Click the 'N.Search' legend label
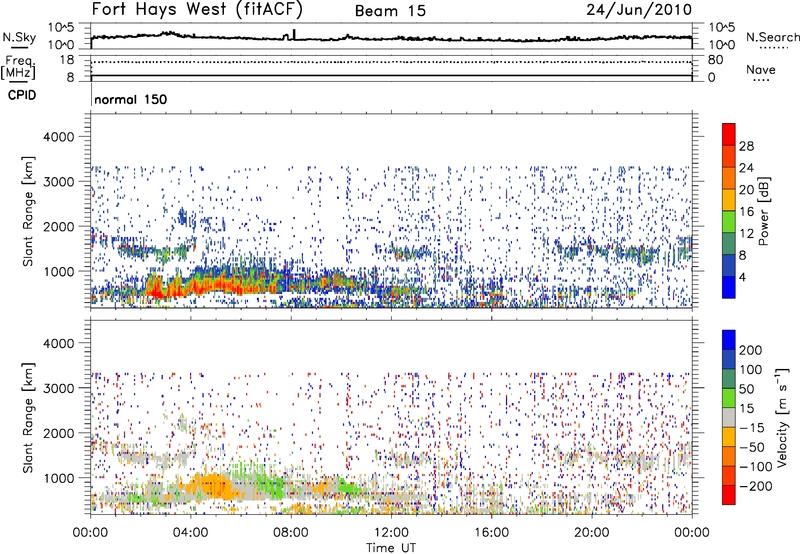800x554 pixels. 772,37
